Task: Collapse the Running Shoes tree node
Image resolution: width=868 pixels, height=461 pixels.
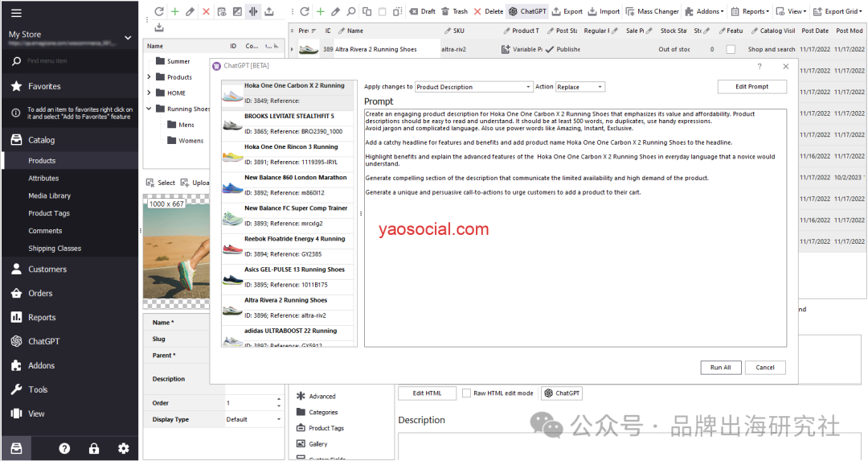Action: (x=149, y=109)
